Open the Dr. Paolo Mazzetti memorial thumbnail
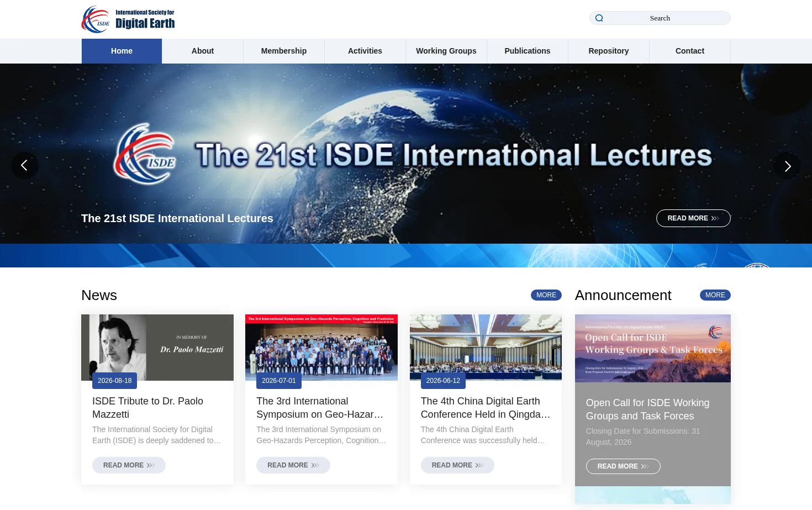This screenshot has height=510, width=812. pyautogui.click(x=157, y=348)
